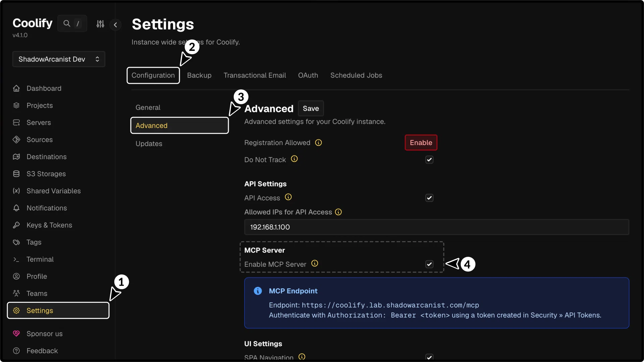
Task: Open the ShadowArcanist Dev team dropdown
Action: point(59,59)
